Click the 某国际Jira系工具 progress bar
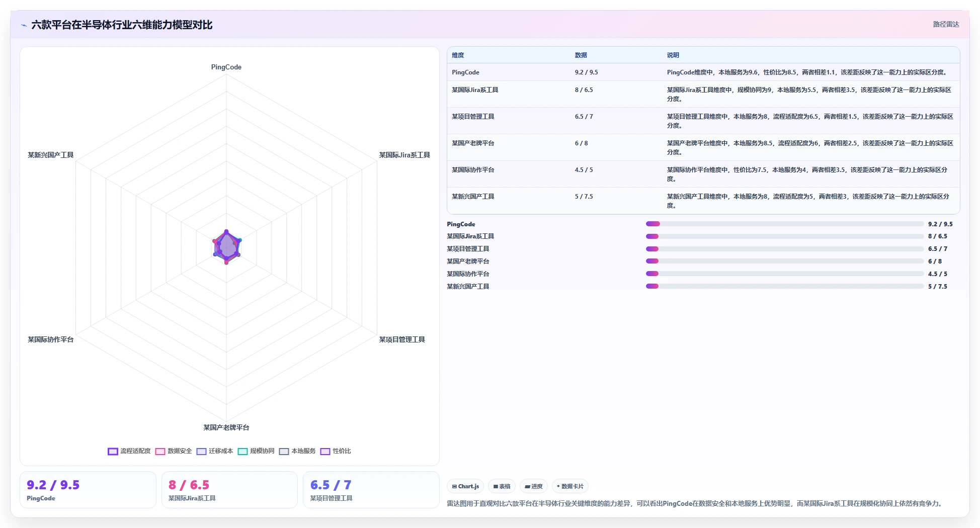 click(785, 236)
